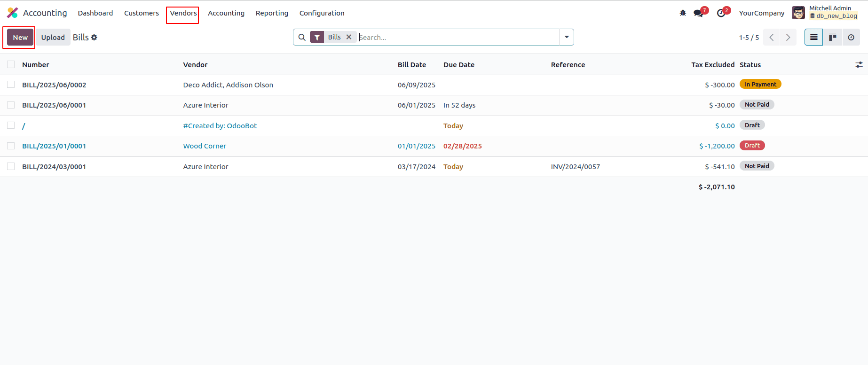Open the Vendors menu
868x365 pixels.
pos(183,13)
